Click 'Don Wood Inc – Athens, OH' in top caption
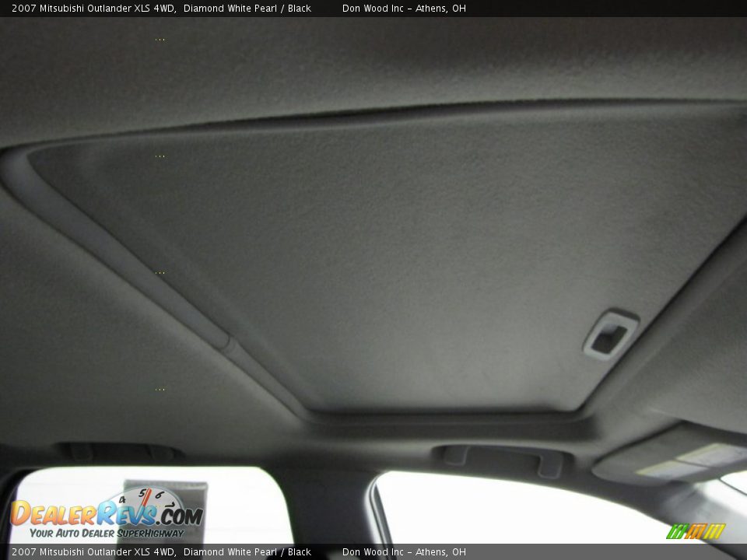The image size is (747, 560). point(404,8)
